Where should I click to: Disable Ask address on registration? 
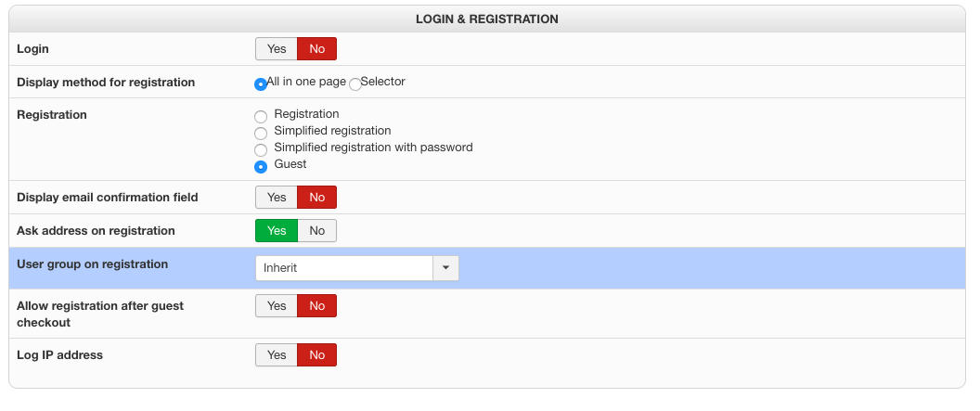[x=316, y=231]
